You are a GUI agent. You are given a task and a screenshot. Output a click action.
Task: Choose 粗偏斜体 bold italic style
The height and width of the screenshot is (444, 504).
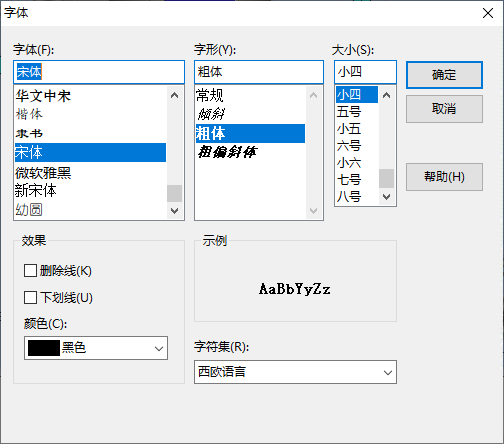(250, 152)
